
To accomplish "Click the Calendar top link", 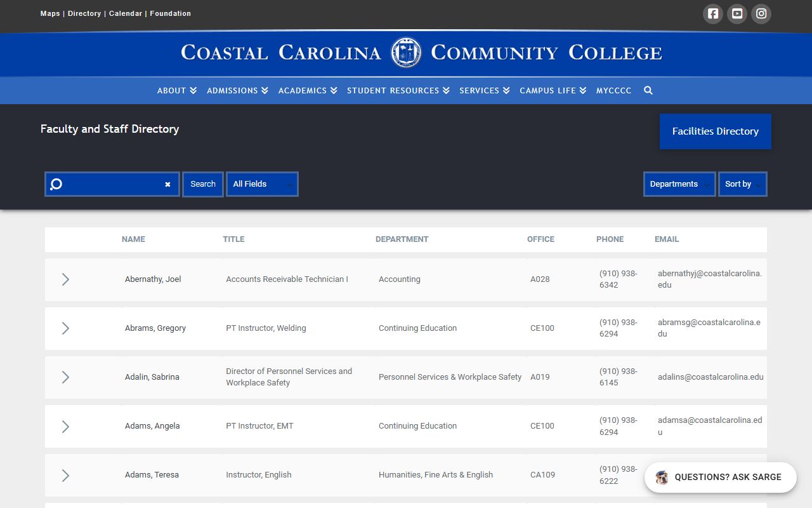I will coord(126,13).
